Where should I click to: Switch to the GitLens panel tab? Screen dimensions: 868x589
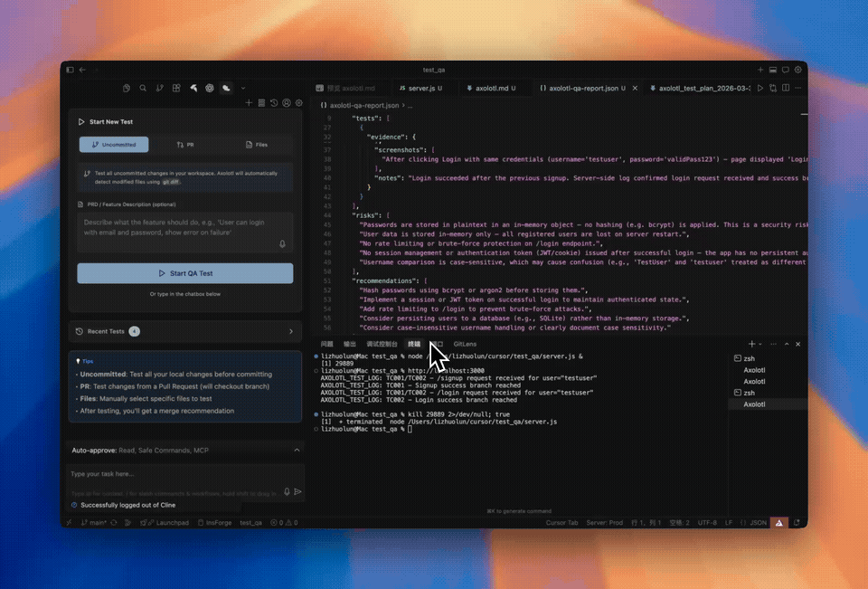click(466, 344)
